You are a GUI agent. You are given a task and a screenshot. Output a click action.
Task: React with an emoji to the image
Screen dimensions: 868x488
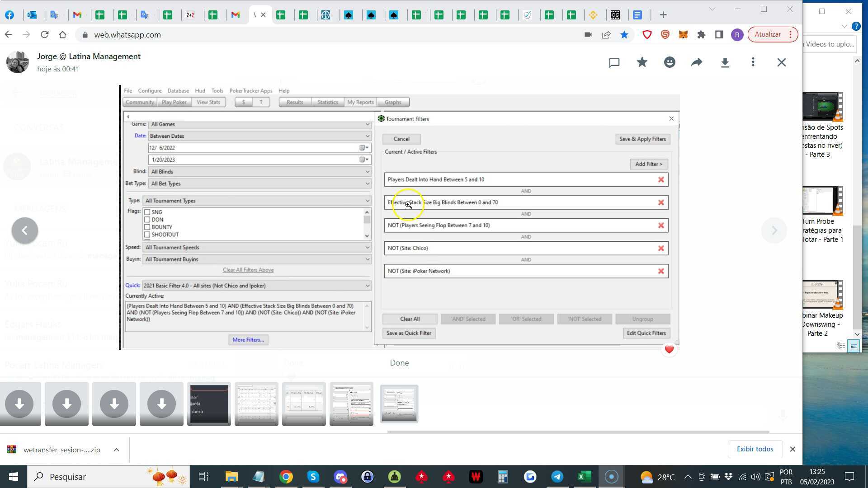pos(670,62)
